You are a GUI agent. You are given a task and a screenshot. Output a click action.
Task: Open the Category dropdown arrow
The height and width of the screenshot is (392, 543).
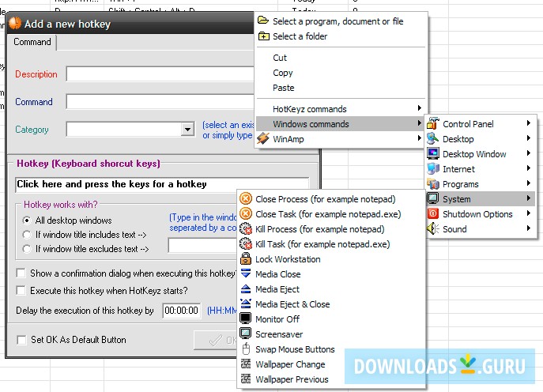[187, 130]
